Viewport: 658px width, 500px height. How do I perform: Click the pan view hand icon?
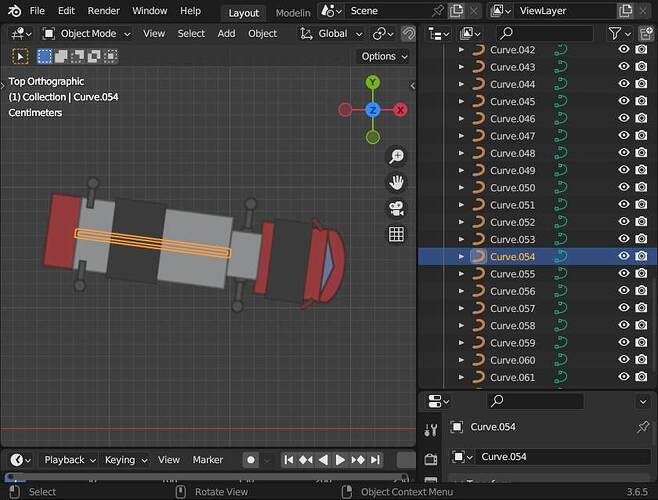point(396,182)
